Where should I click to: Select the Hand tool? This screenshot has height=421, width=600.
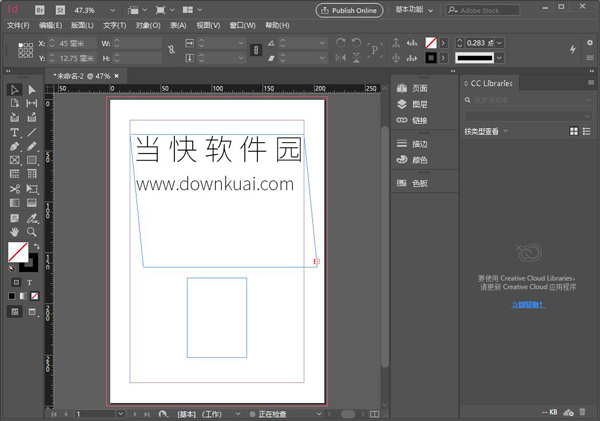pyautogui.click(x=15, y=232)
